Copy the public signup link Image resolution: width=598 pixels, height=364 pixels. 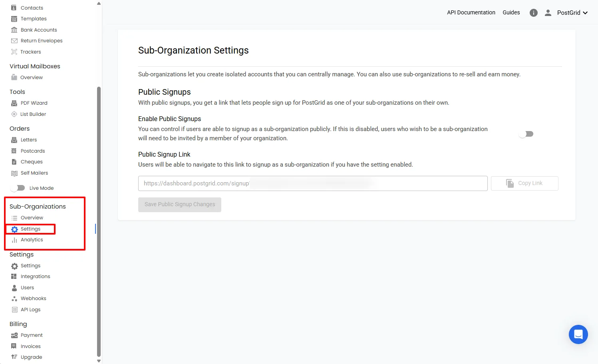click(524, 183)
